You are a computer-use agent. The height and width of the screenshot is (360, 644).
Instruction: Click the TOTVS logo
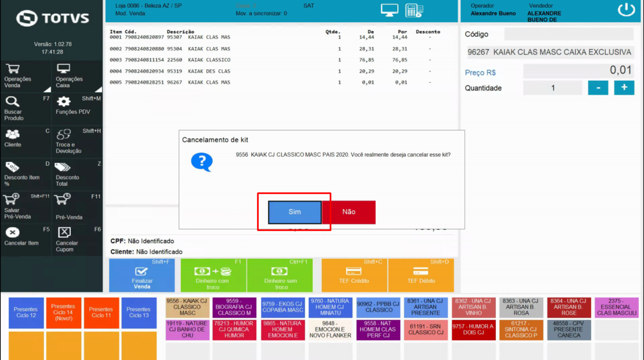(x=52, y=18)
